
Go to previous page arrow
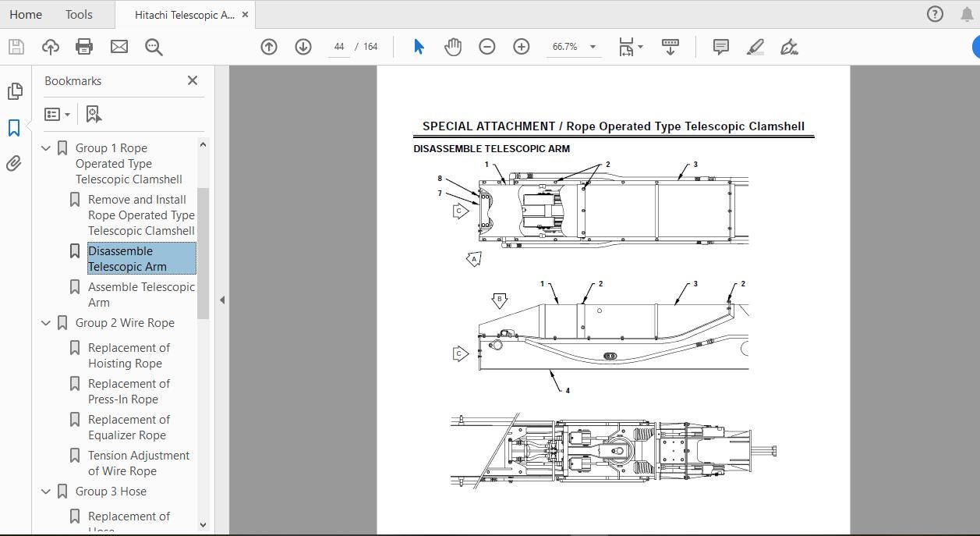[x=269, y=47]
